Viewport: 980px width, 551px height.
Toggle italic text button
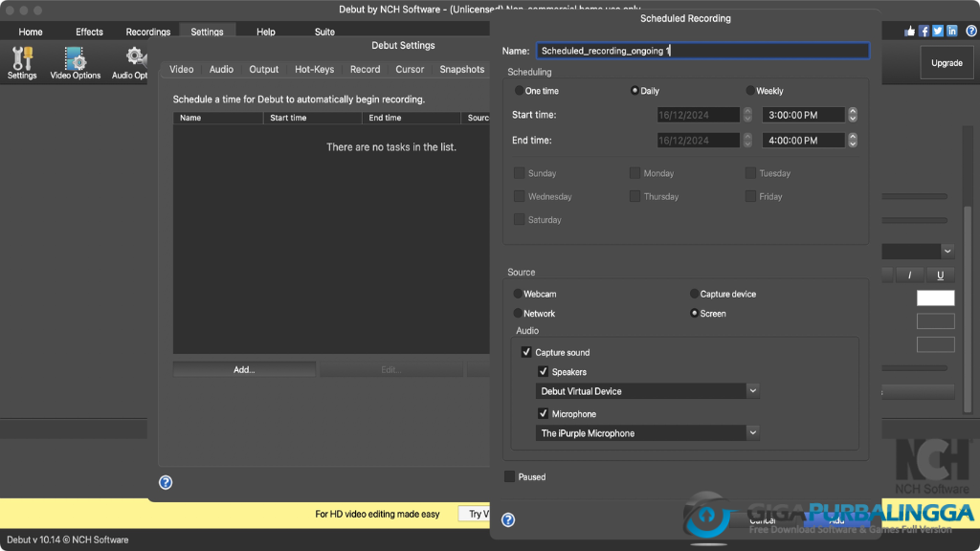[909, 275]
